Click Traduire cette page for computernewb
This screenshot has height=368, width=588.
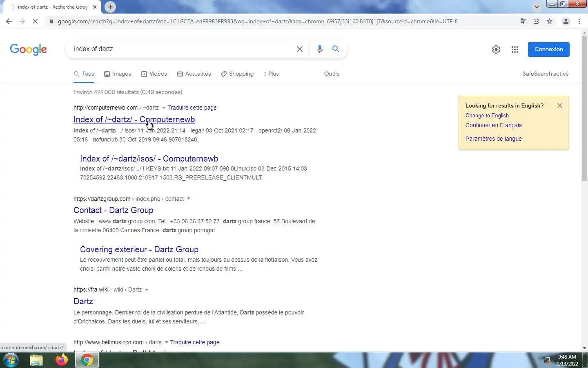192,108
